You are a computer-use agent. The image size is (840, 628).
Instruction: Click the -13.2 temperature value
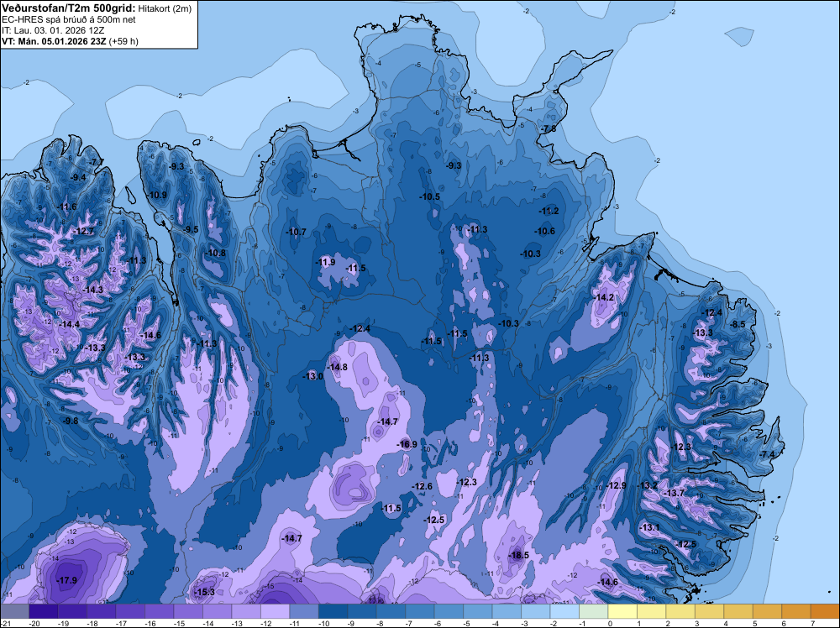tap(648, 485)
